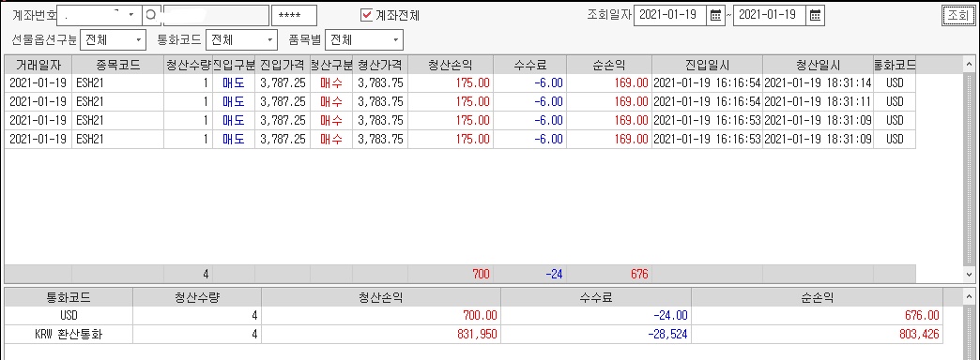Open the start date calendar picker
Viewport: 980px width, 360px height.
click(715, 16)
